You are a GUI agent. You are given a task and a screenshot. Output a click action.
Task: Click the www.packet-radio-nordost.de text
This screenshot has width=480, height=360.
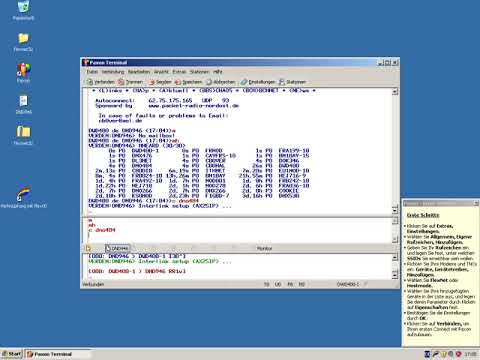(194, 106)
